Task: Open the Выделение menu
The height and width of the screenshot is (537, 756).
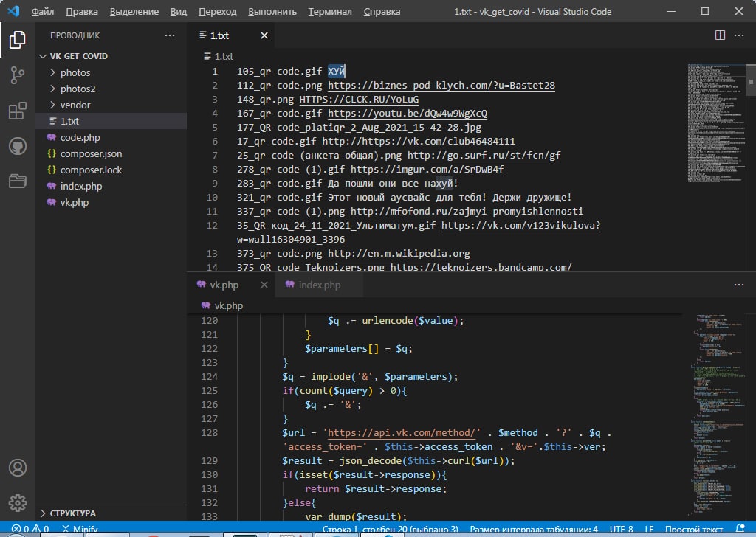Action: 134,11
